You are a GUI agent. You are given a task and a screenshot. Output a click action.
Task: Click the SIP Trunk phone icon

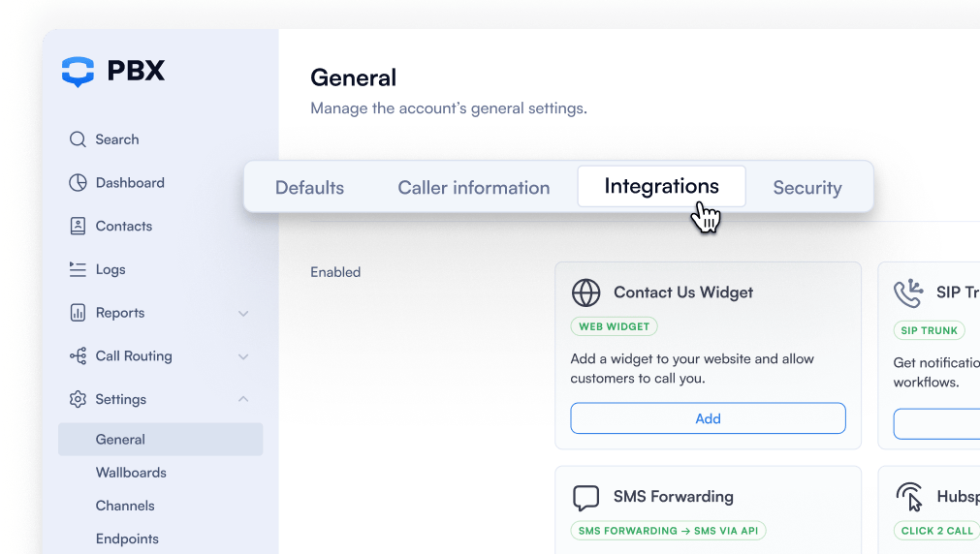(x=908, y=292)
